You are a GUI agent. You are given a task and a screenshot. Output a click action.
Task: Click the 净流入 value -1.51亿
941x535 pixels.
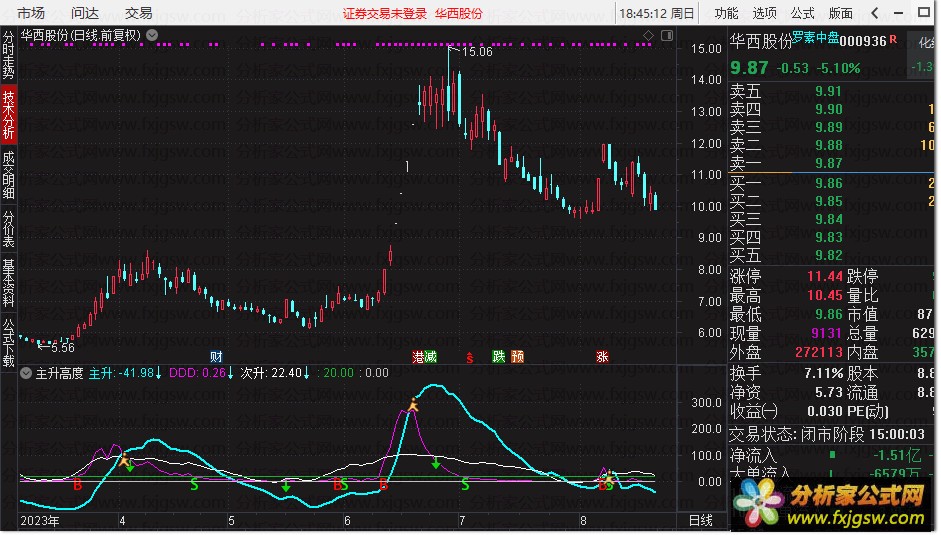(897, 455)
